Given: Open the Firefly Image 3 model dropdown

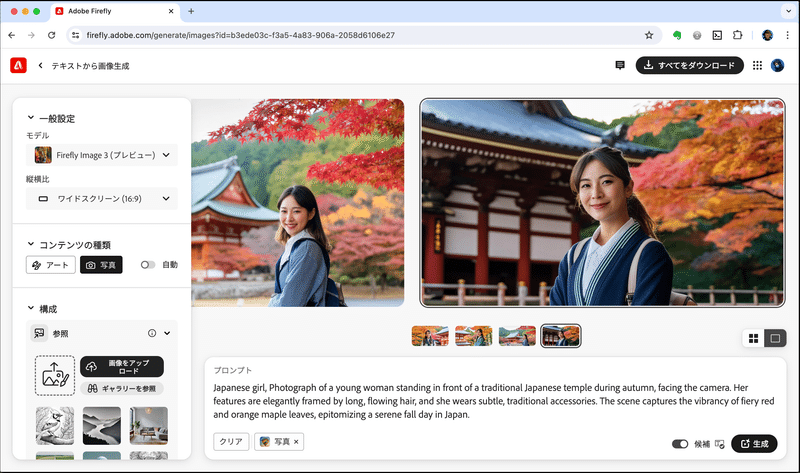Looking at the screenshot, I should click(102, 155).
